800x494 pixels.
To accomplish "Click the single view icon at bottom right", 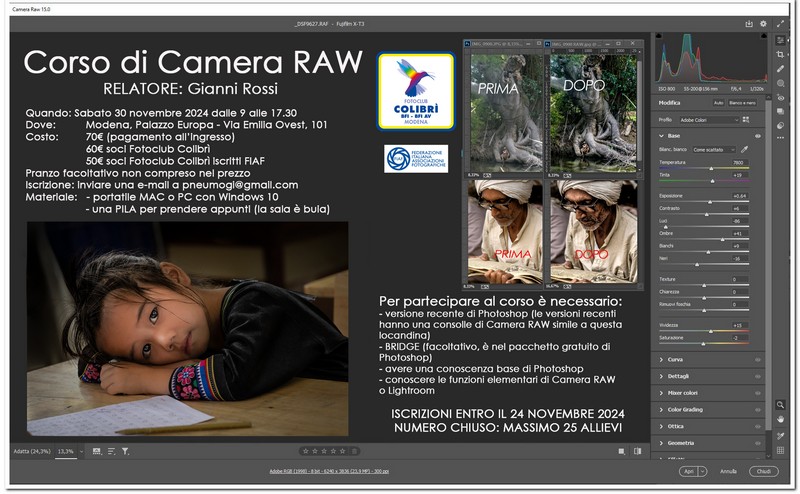I will [x=621, y=451].
